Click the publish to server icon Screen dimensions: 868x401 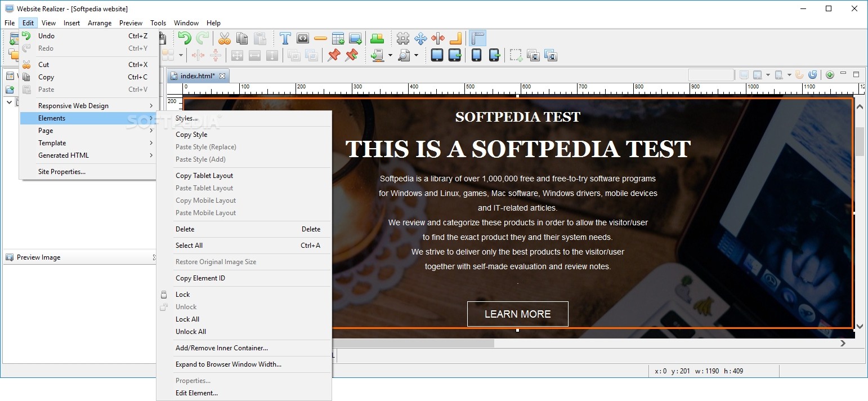coord(378,55)
